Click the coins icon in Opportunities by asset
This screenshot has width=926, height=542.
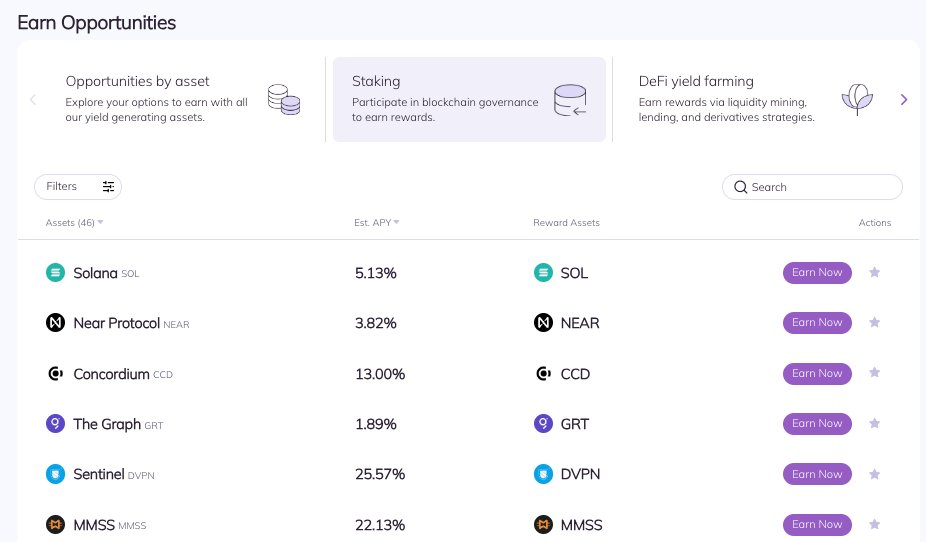pos(284,99)
